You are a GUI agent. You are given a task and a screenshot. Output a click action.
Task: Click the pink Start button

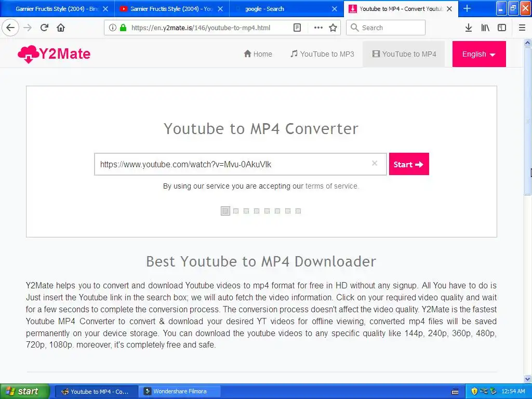tap(409, 164)
